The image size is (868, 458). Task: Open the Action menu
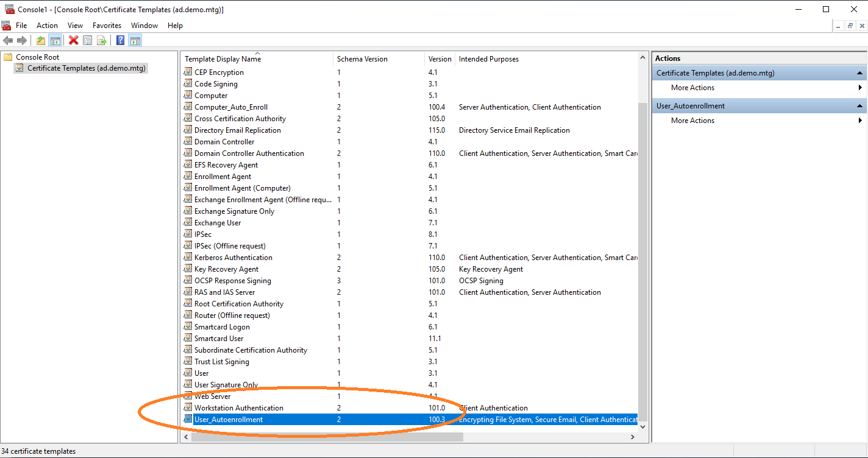click(47, 26)
